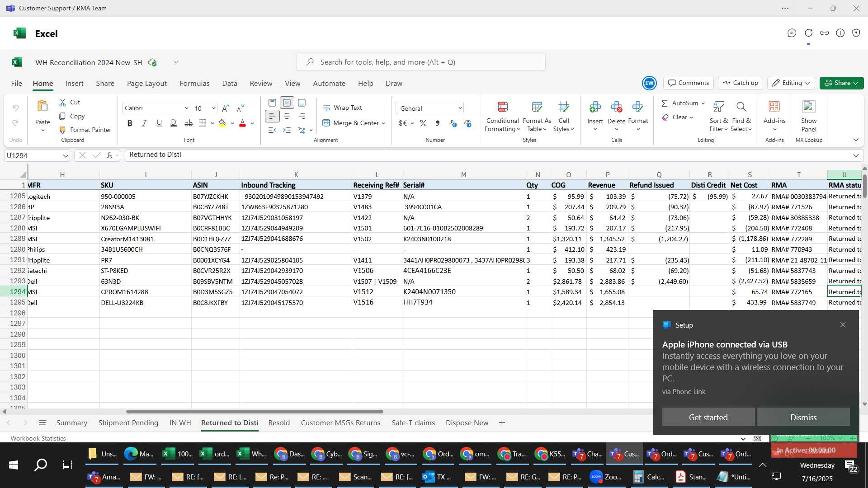Viewport: 868px width, 488px height.
Task: Click the percent style icon
Action: pyautogui.click(x=423, y=123)
